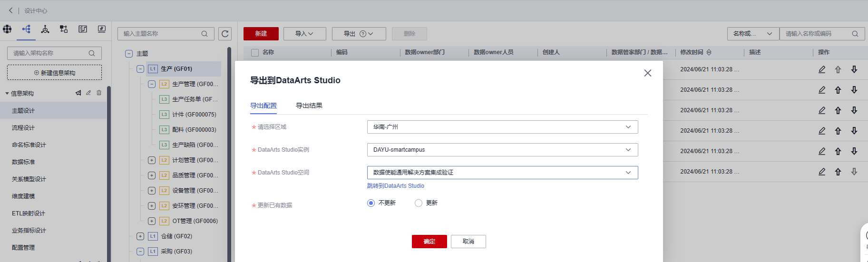This screenshot has width=868, height=262.
Task: Click search icon in 请输入名称或编码 box
Action: pos(855,34)
